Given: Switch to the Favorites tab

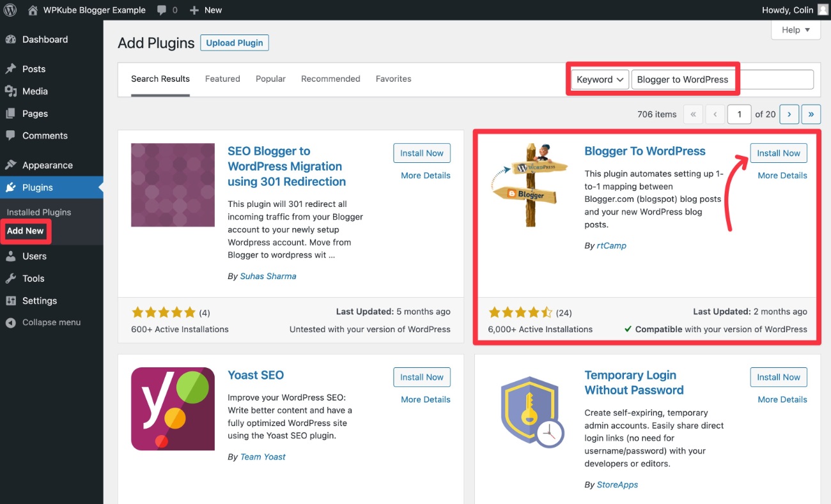Looking at the screenshot, I should pyautogui.click(x=393, y=79).
